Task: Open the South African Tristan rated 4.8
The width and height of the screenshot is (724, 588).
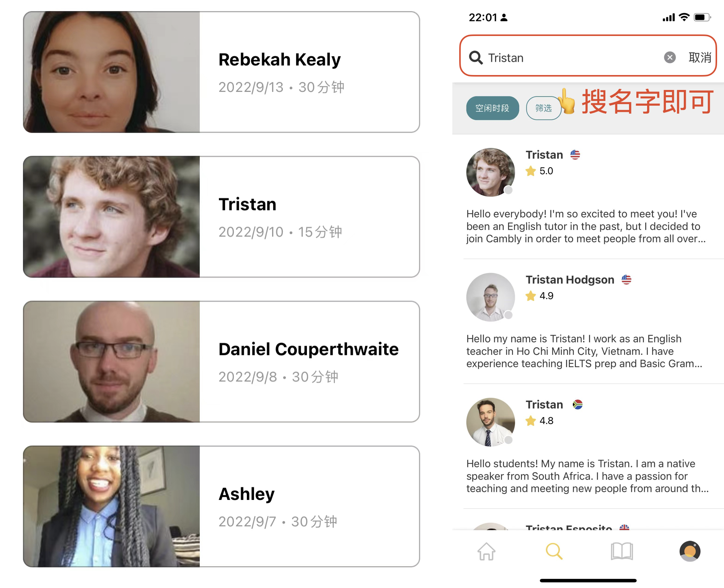Action: click(588, 446)
